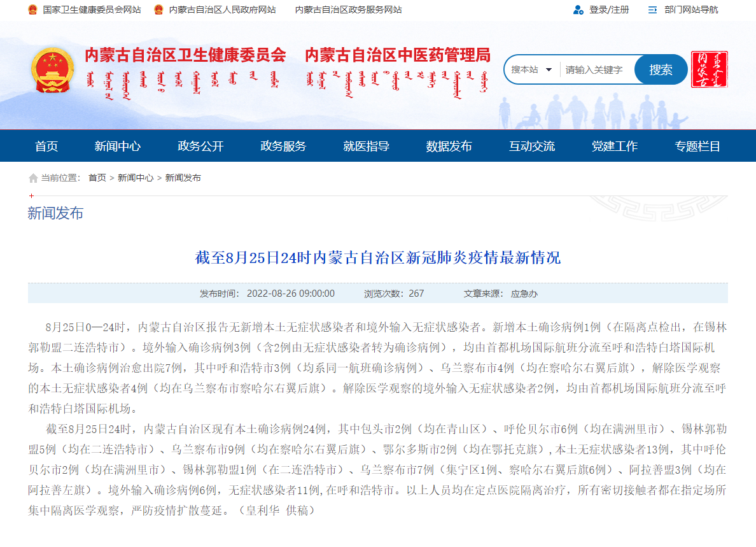Open the article titled 截至8月25日24时疫情最新情况
The width and height of the screenshot is (756, 547).
coord(378,259)
